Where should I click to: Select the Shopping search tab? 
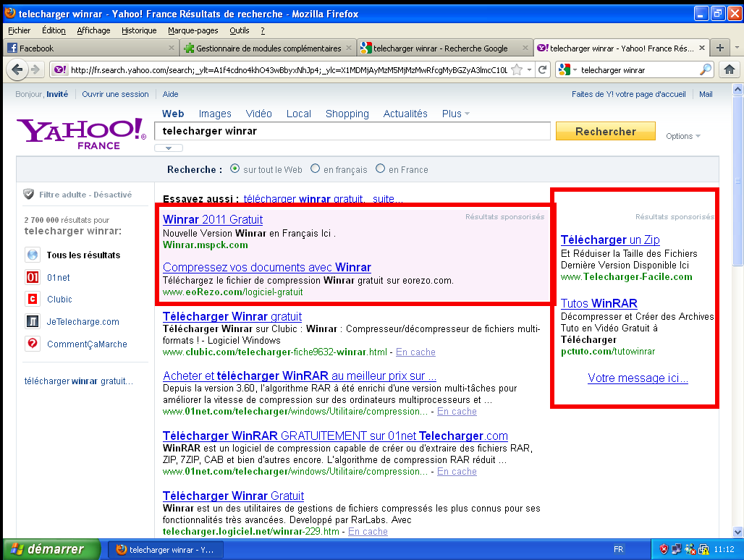(347, 114)
